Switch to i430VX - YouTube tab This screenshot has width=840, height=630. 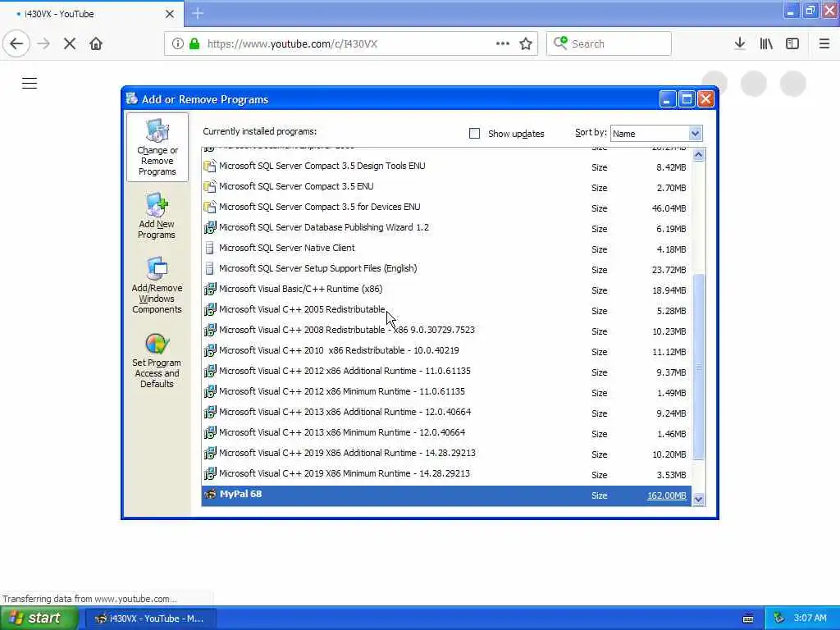tap(92, 14)
